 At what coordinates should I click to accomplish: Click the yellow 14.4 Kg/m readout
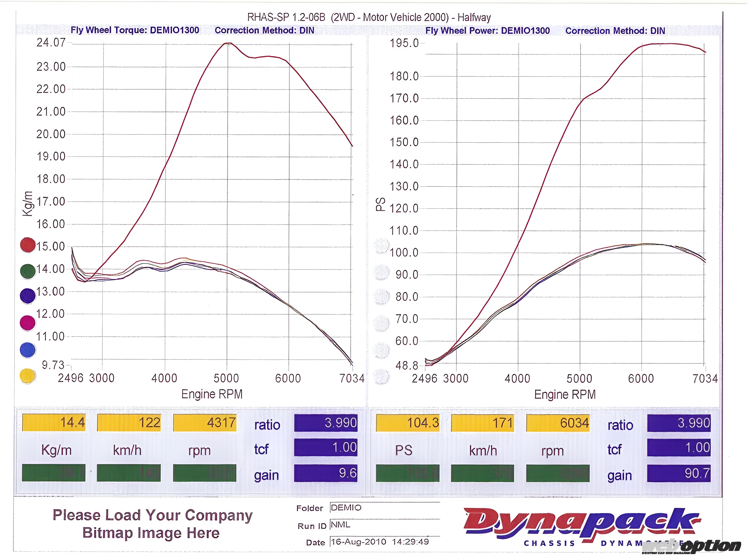[54, 423]
